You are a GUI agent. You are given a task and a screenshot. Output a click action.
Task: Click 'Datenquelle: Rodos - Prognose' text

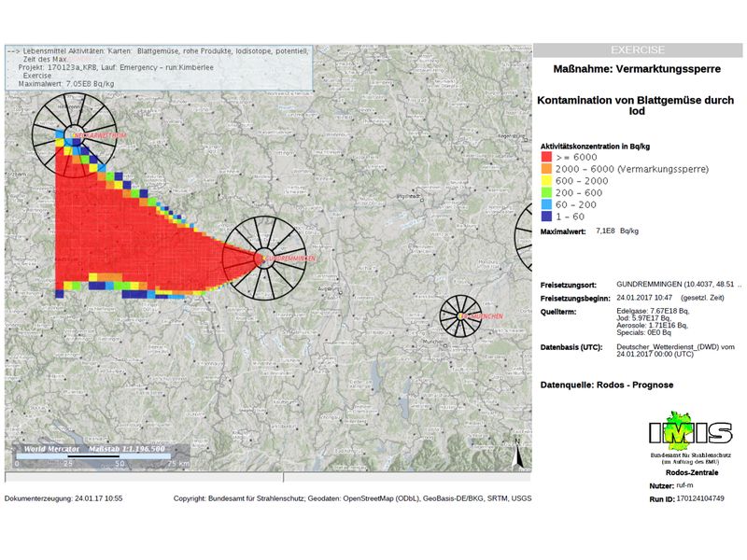point(606,385)
